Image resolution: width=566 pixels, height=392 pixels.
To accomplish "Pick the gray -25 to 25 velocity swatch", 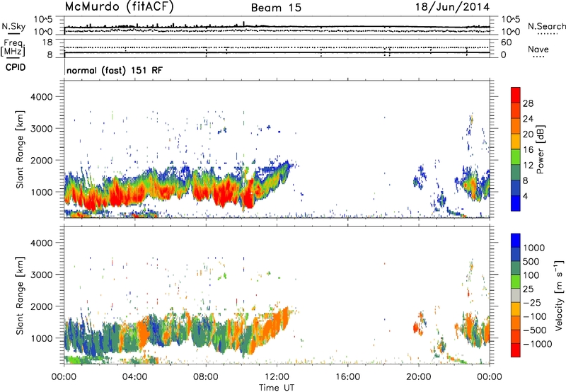I will coord(516,295).
